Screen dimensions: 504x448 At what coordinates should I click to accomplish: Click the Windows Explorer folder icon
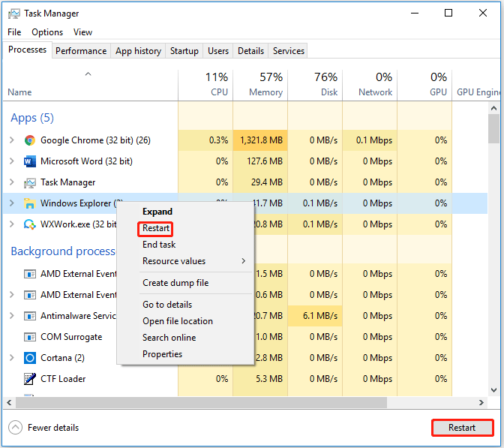[29, 203]
